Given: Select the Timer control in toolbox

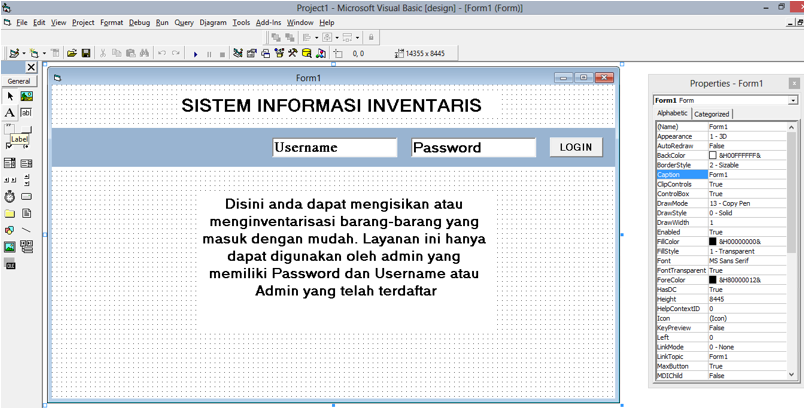Looking at the screenshot, I should pyautogui.click(x=10, y=195).
